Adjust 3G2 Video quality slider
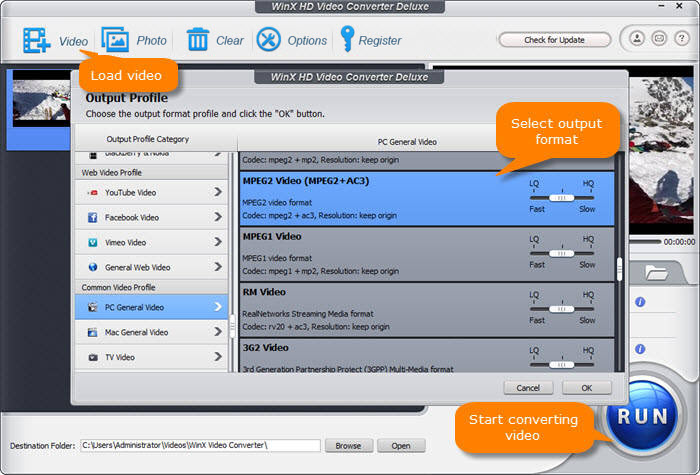Screen dimensions: 700x475 pyautogui.click(x=562, y=365)
